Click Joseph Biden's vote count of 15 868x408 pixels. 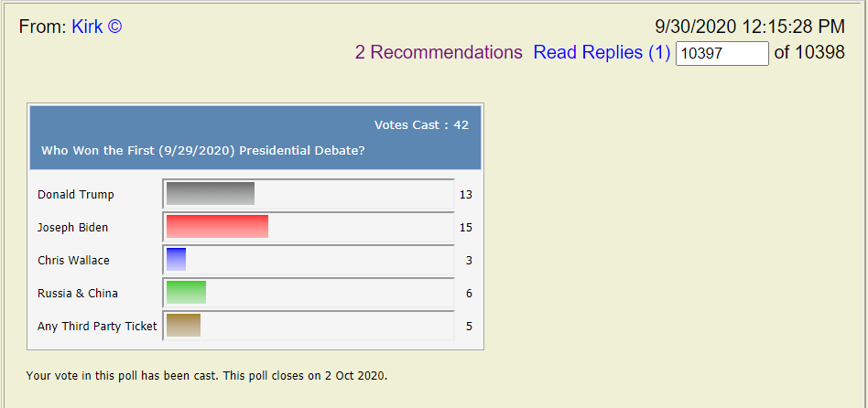tap(466, 228)
